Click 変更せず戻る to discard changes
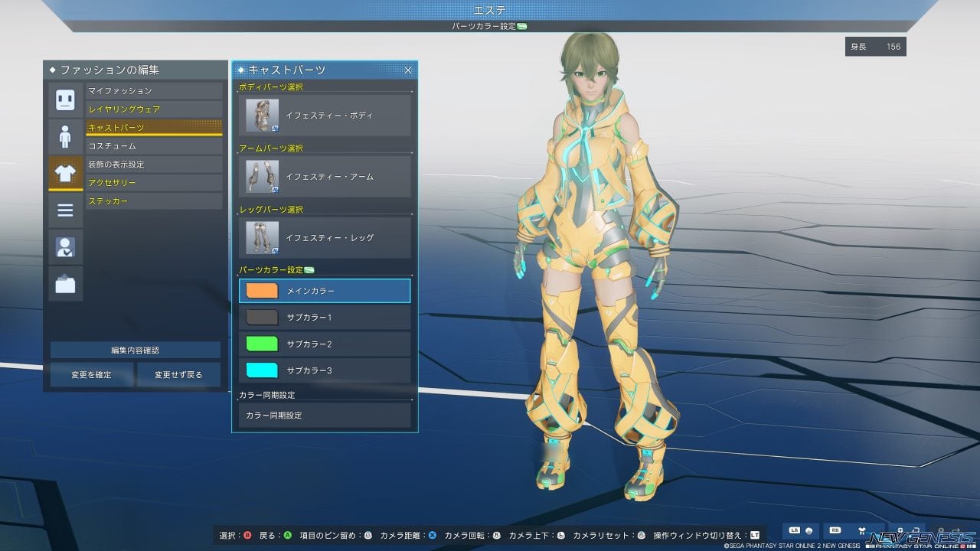This screenshot has width=980, height=551. pos(178,375)
